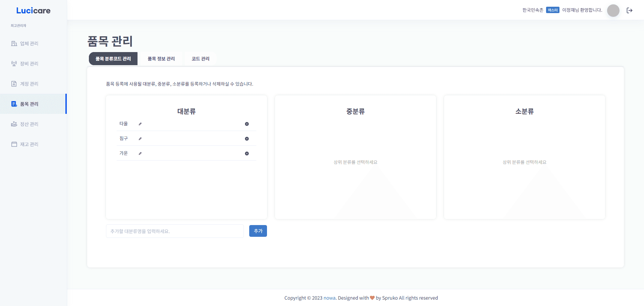Click the gray user avatar circle
The height and width of the screenshot is (306, 644).
pyautogui.click(x=613, y=10)
